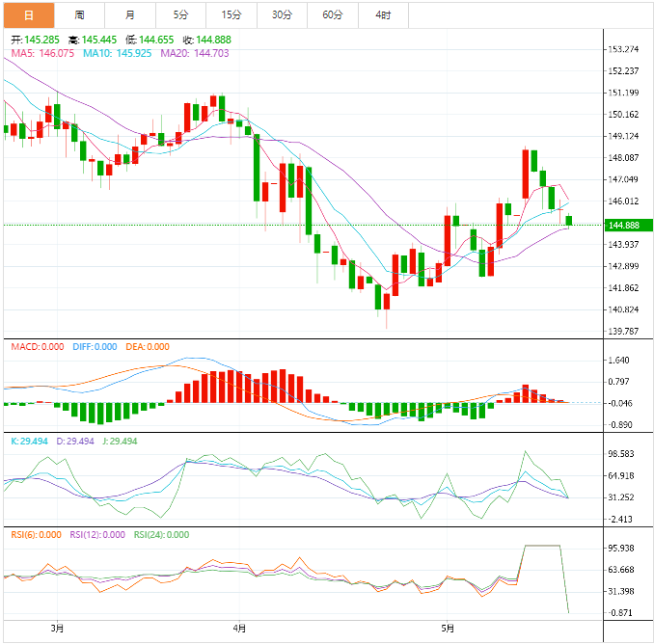Switch to the monthly 月 tab
Screen dimensions: 654x644
[130, 15]
